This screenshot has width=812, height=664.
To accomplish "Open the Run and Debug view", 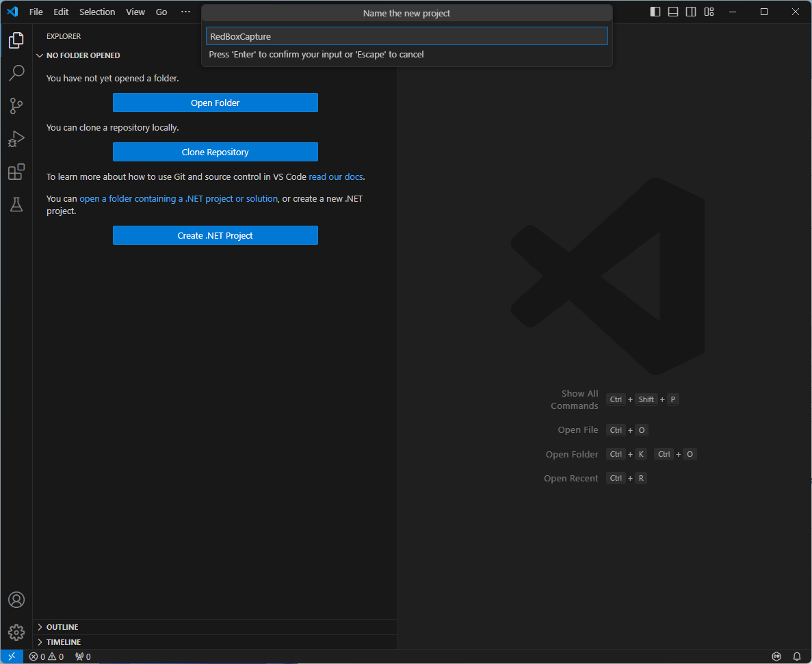I will tap(16, 139).
